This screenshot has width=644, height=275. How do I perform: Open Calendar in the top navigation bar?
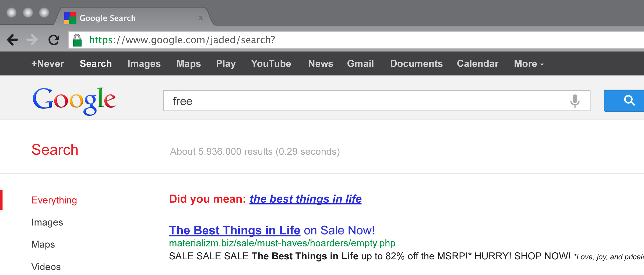tap(478, 64)
